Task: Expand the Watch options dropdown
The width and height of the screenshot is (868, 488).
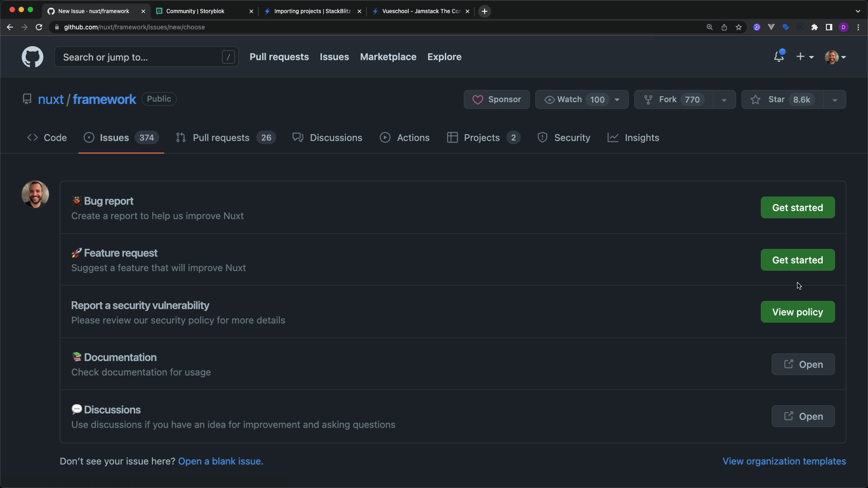Action: point(617,99)
